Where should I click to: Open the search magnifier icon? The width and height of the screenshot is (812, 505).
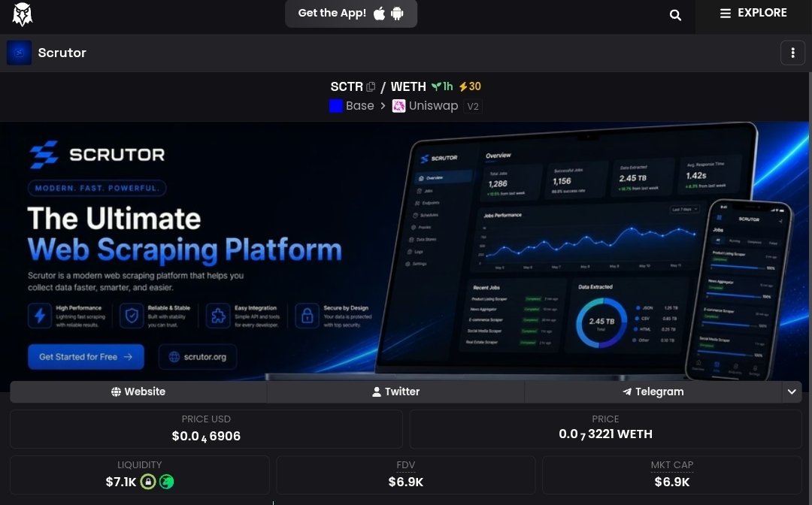674,15
